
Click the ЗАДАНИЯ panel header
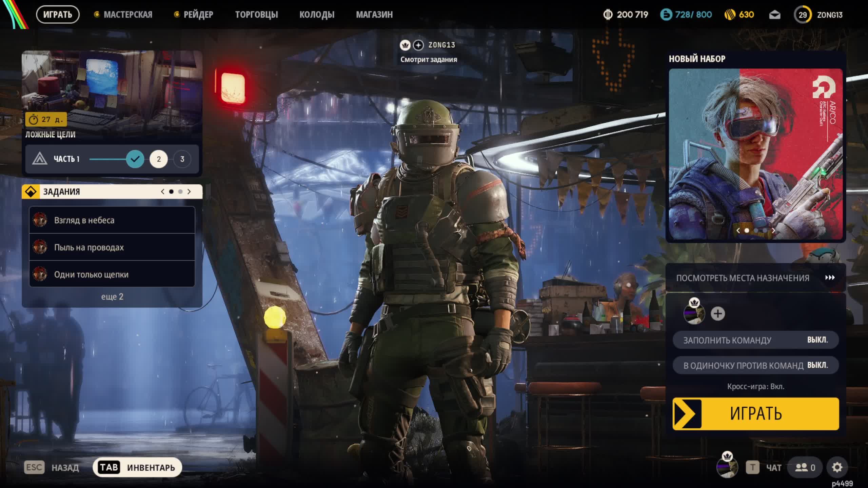(112, 192)
